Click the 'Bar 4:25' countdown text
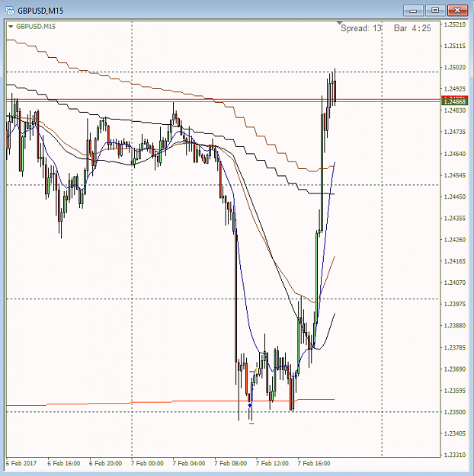 click(x=412, y=28)
